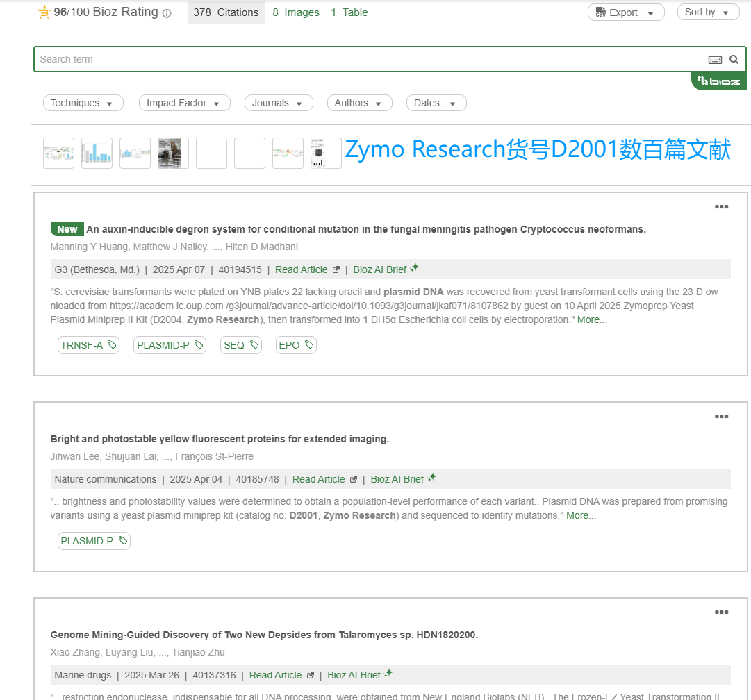Image resolution: width=751 pixels, height=700 pixels.
Task: Click the 96/100 Bioz Rating text
Action: click(x=106, y=12)
